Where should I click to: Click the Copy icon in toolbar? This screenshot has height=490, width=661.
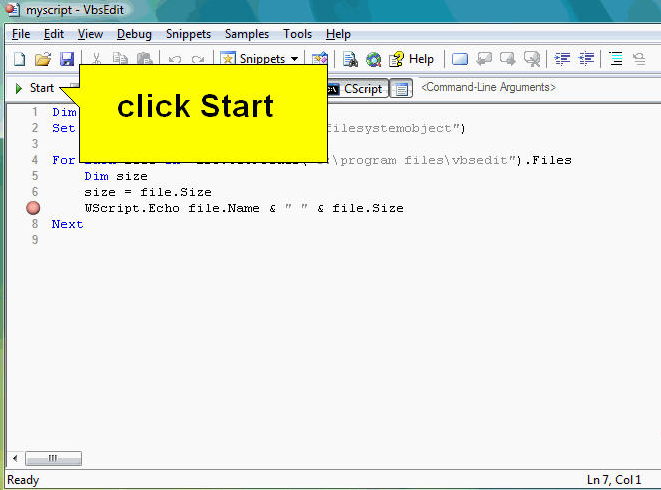coord(120,58)
